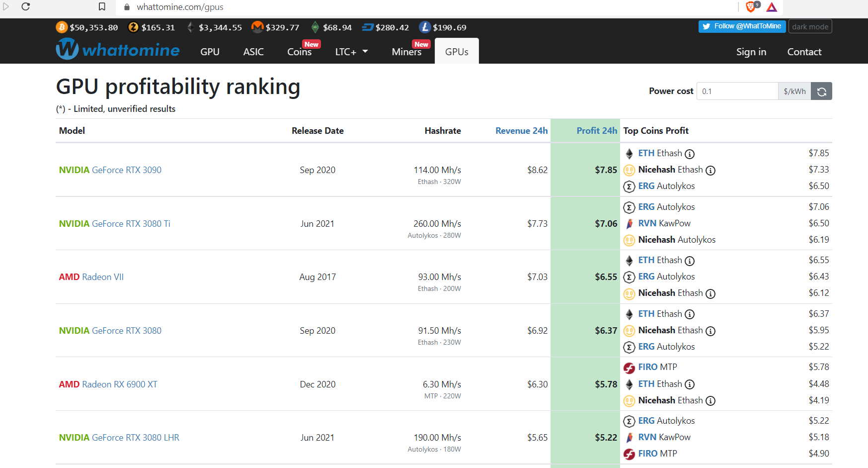The height and width of the screenshot is (468, 868).
Task: Open the Nicehash Ethash info icon in the RTX 3090 row
Action: tap(710, 171)
